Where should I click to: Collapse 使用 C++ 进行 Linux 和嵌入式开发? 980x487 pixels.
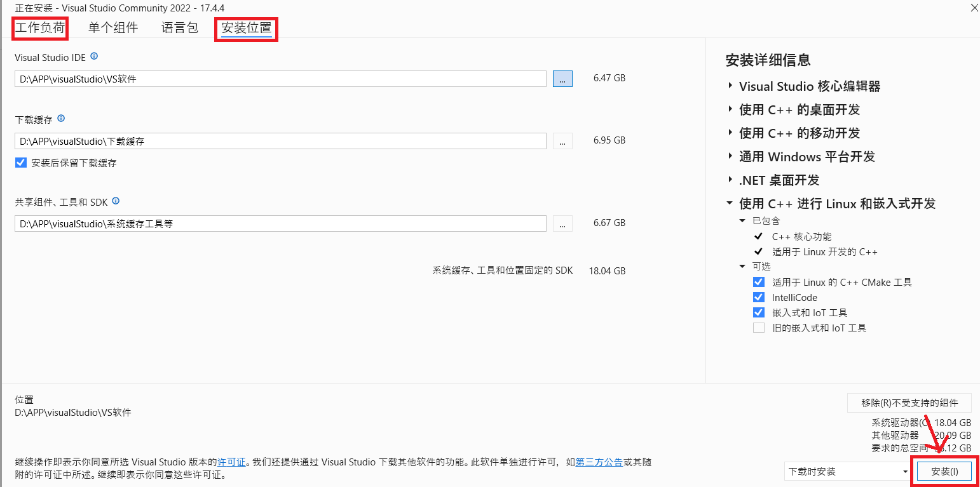click(730, 203)
